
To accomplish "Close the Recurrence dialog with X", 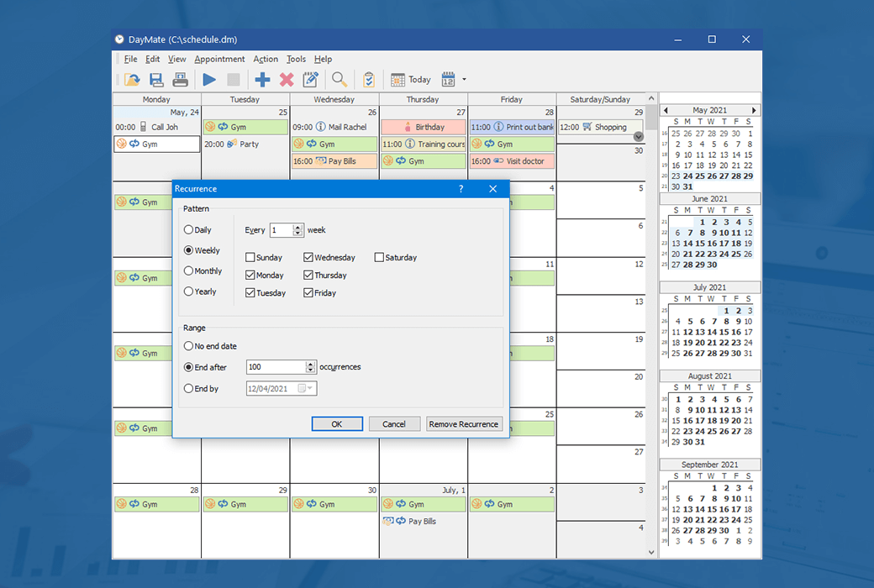I will [492, 189].
